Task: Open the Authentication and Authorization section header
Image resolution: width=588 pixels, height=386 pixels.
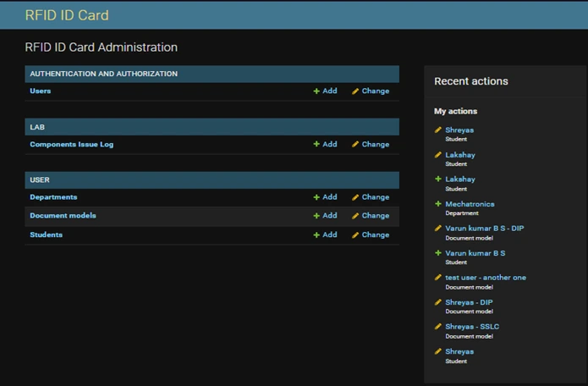Action: click(103, 74)
